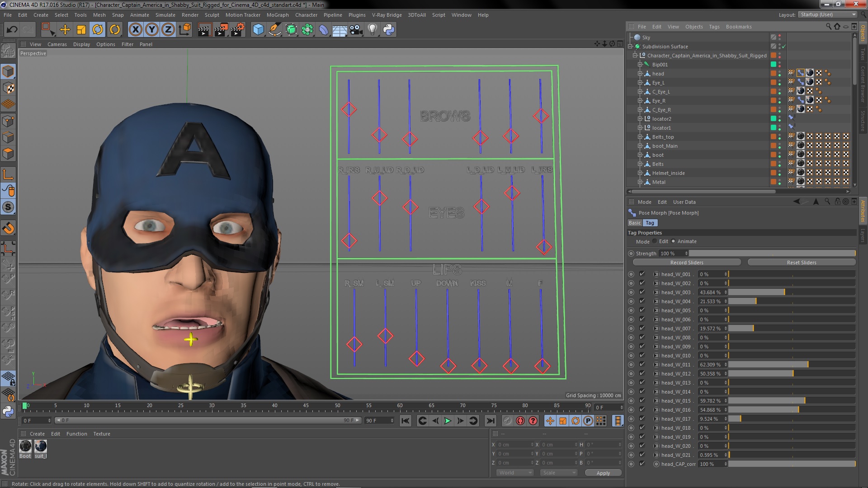The width and height of the screenshot is (868, 488).
Task: Open V-Ray Bridge menu
Action: click(387, 15)
